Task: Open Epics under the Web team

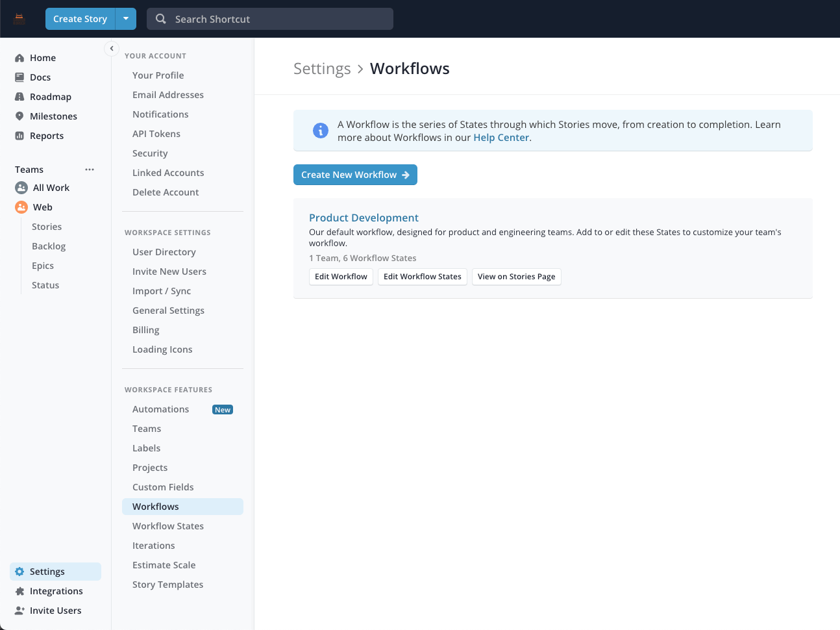Action: click(x=43, y=266)
